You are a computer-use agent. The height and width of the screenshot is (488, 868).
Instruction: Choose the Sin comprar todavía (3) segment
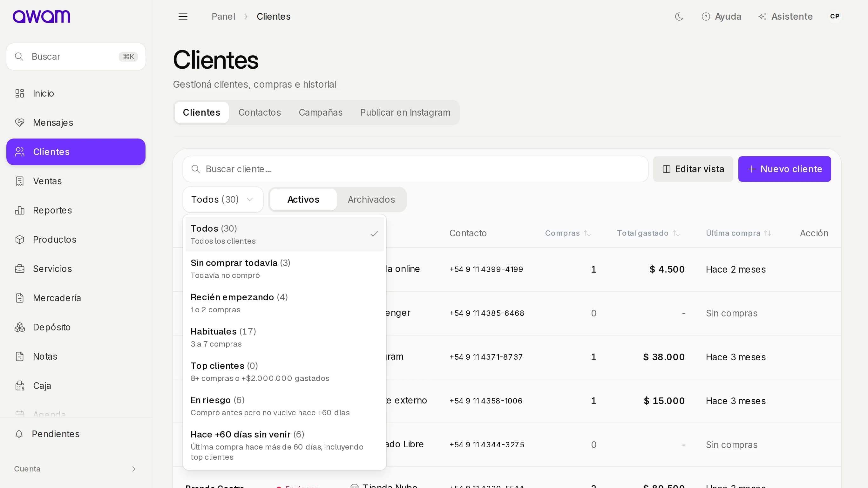point(284,268)
